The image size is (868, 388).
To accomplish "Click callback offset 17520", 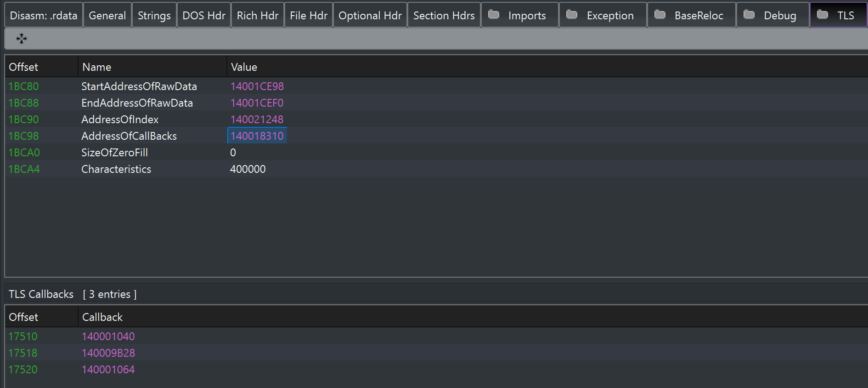I will 23,370.
